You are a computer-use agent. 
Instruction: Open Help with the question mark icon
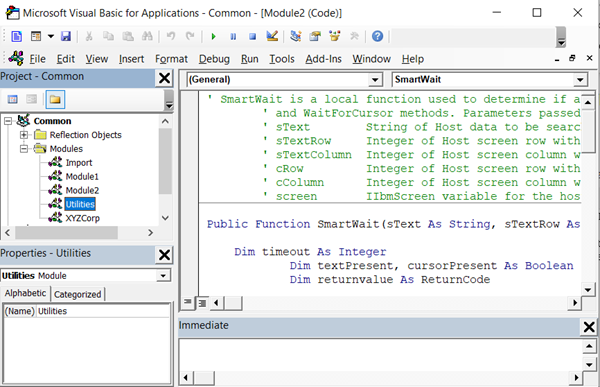point(377,36)
